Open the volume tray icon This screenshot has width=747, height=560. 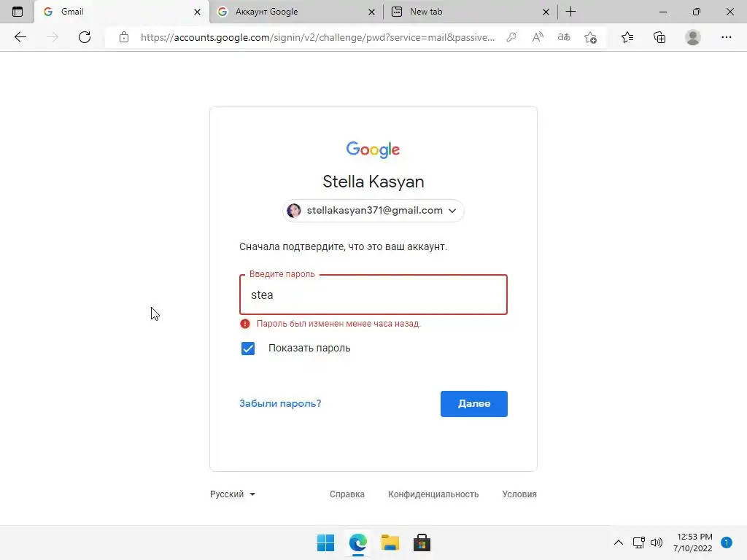(x=657, y=542)
